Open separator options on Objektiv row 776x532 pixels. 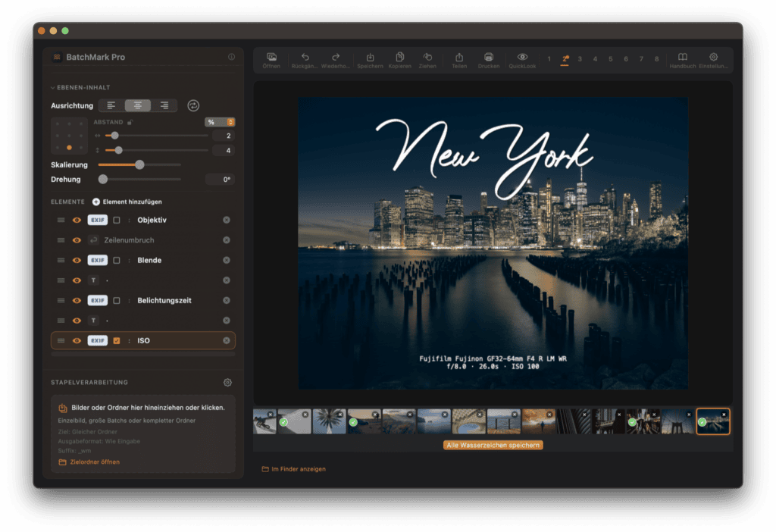(129, 220)
